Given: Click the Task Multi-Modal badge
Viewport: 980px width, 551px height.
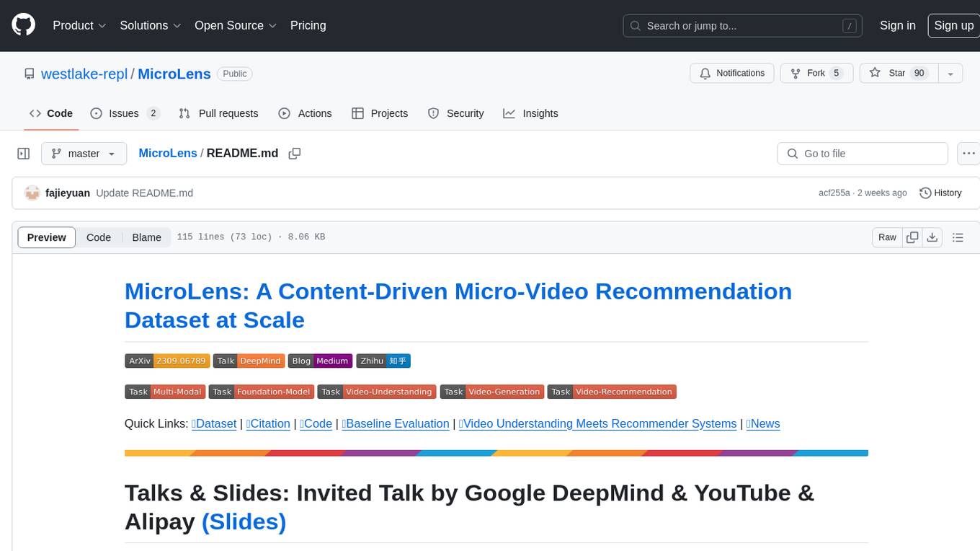Looking at the screenshot, I should coord(165,392).
